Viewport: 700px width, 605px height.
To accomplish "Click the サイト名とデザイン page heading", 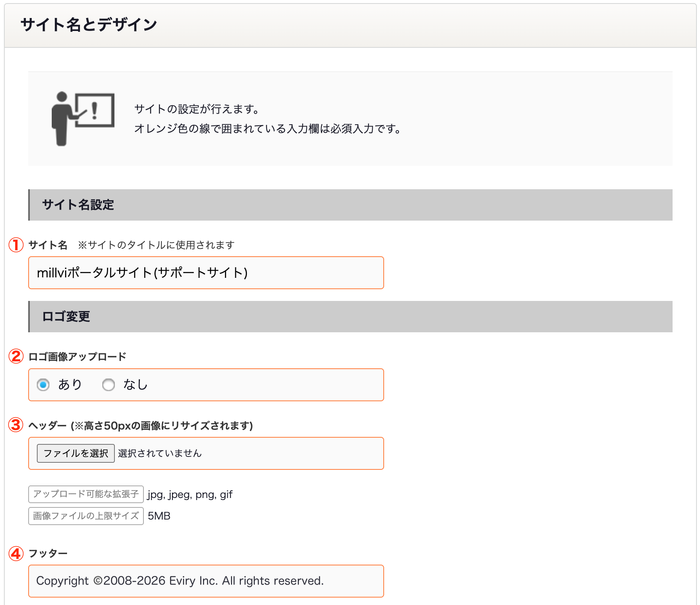I will click(x=89, y=25).
